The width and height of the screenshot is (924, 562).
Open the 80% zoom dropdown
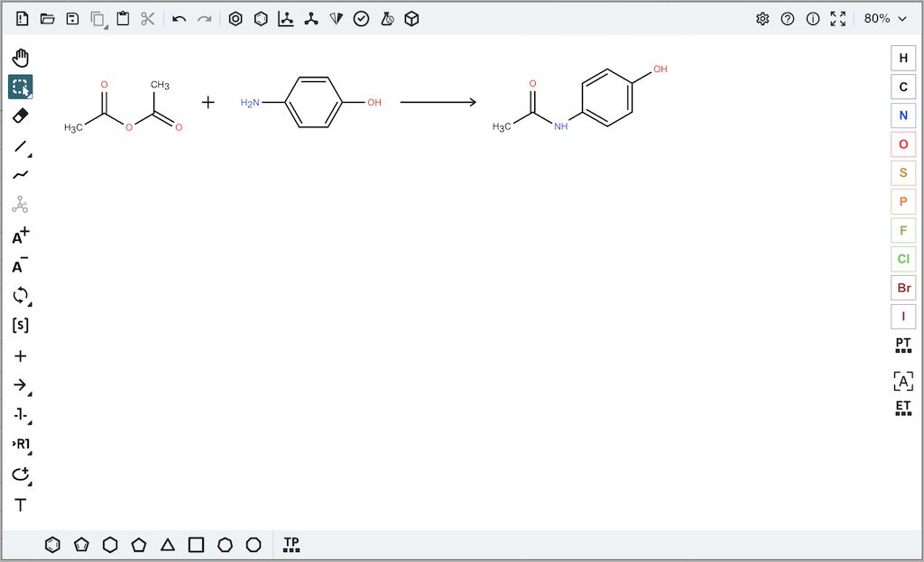tap(885, 19)
